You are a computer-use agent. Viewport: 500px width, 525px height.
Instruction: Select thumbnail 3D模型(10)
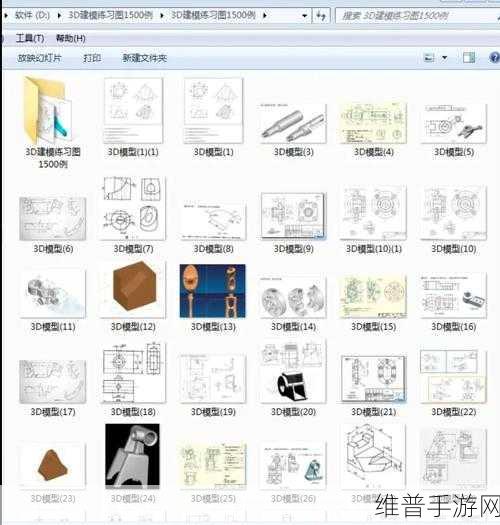[x=453, y=213]
